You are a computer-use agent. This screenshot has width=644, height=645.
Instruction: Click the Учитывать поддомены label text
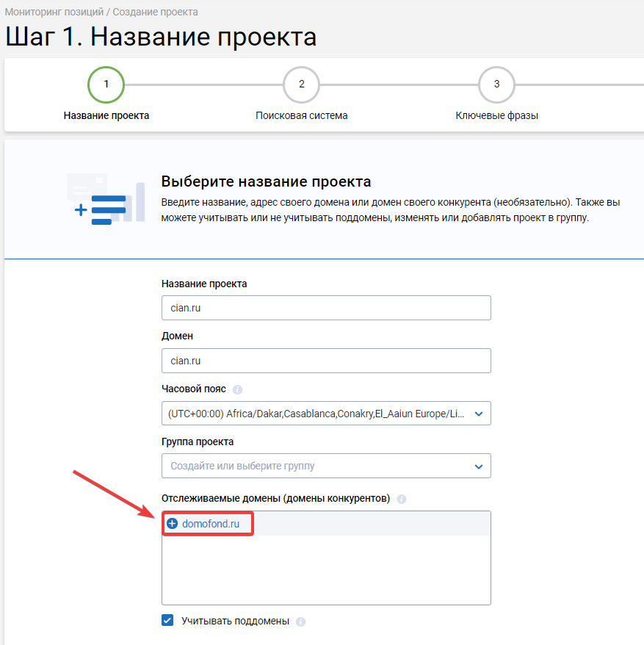tap(235, 621)
